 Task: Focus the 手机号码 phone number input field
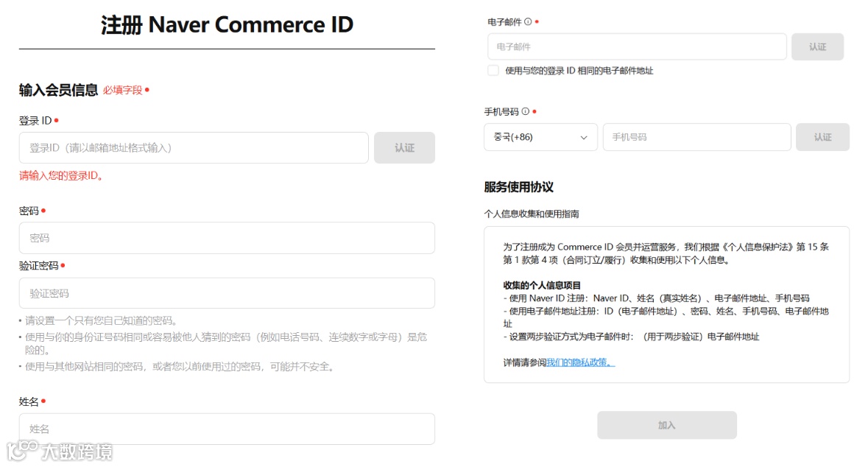[696, 137]
